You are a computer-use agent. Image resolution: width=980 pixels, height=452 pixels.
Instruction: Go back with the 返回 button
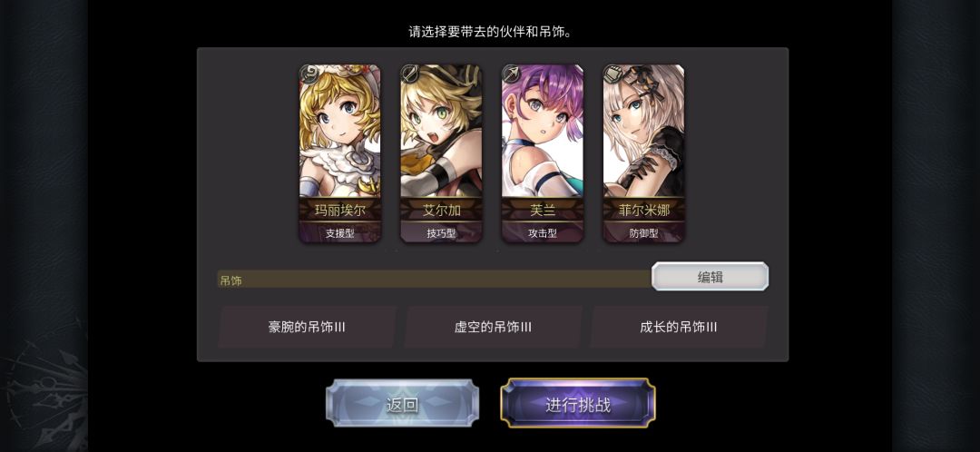coord(402,403)
